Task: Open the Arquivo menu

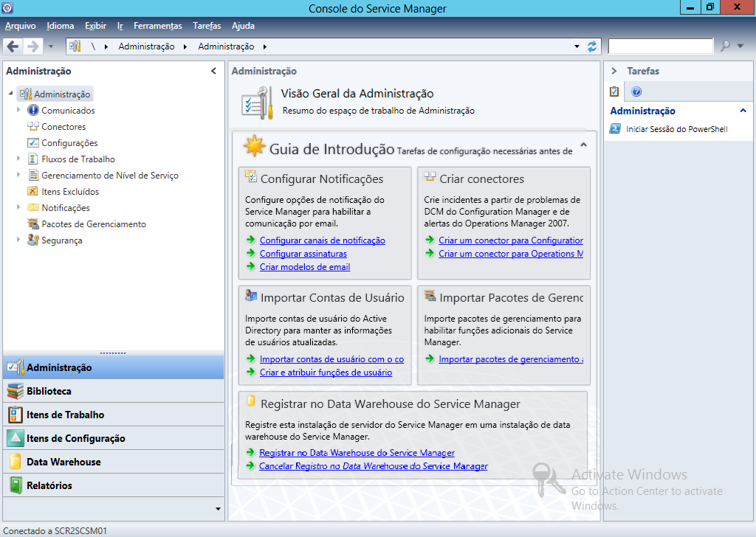Action: click(x=20, y=26)
